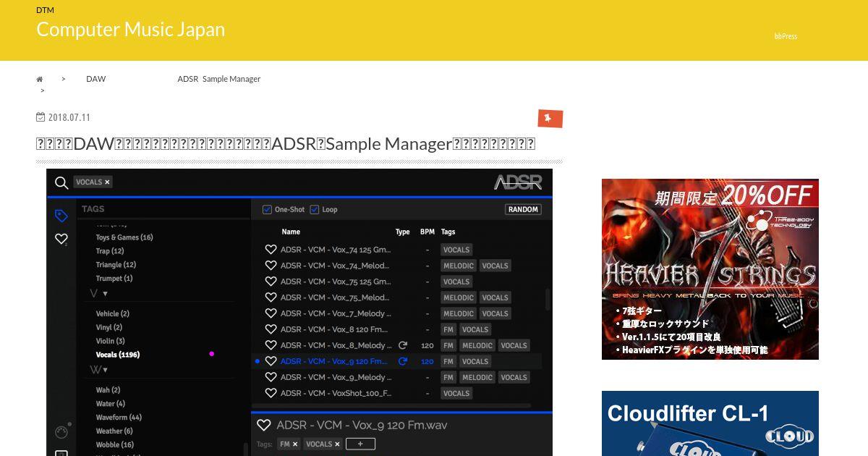Select the Vehicle (2) tag
868x456 pixels.
click(112, 313)
